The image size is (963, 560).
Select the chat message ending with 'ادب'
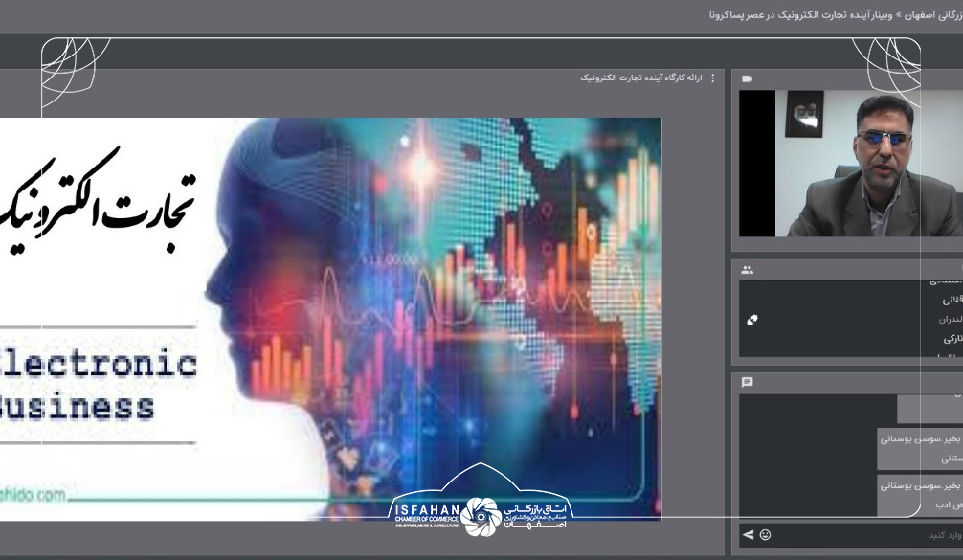point(920,495)
